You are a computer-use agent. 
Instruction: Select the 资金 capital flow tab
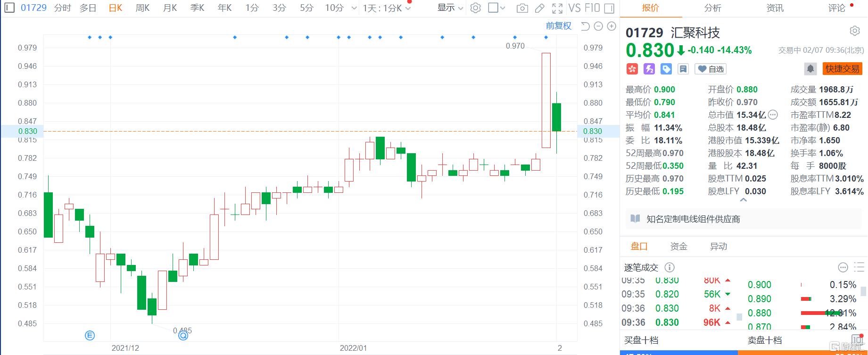click(x=679, y=246)
